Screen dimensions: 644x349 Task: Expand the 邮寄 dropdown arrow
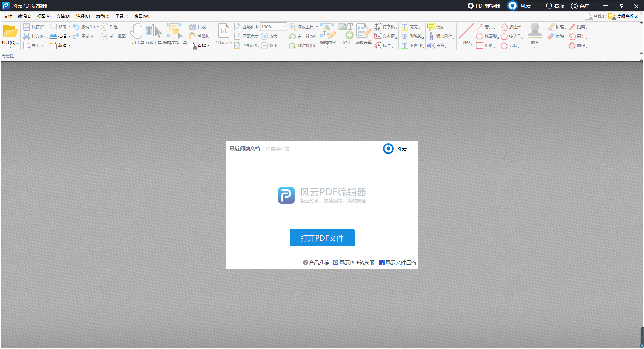[x=69, y=27]
